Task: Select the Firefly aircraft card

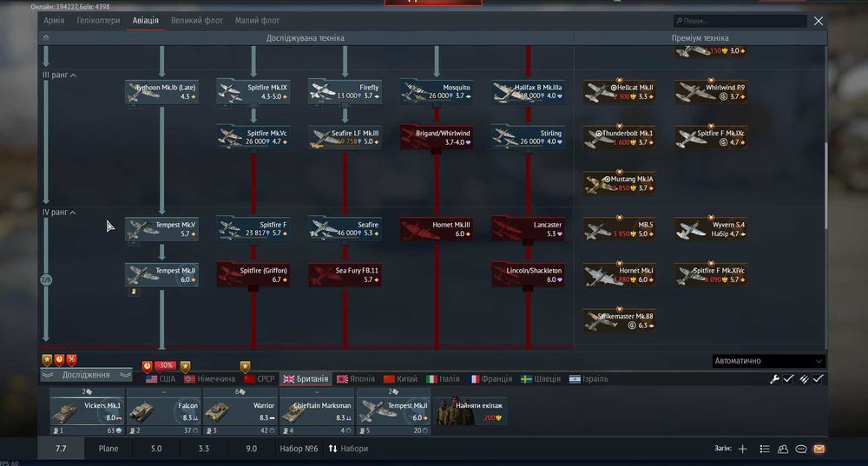Action: [x=345, y=91]
